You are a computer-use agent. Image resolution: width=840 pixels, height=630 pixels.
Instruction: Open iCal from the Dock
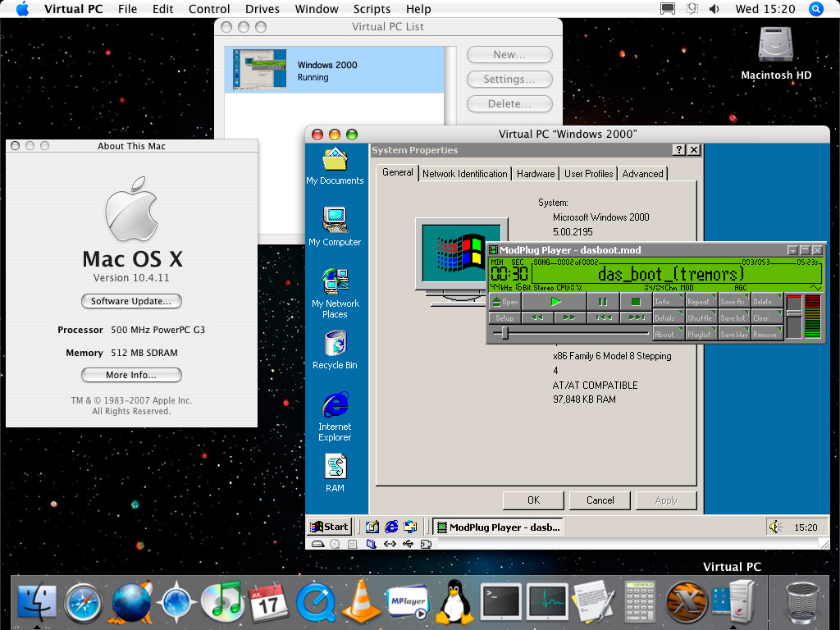[x=269, y=603]
